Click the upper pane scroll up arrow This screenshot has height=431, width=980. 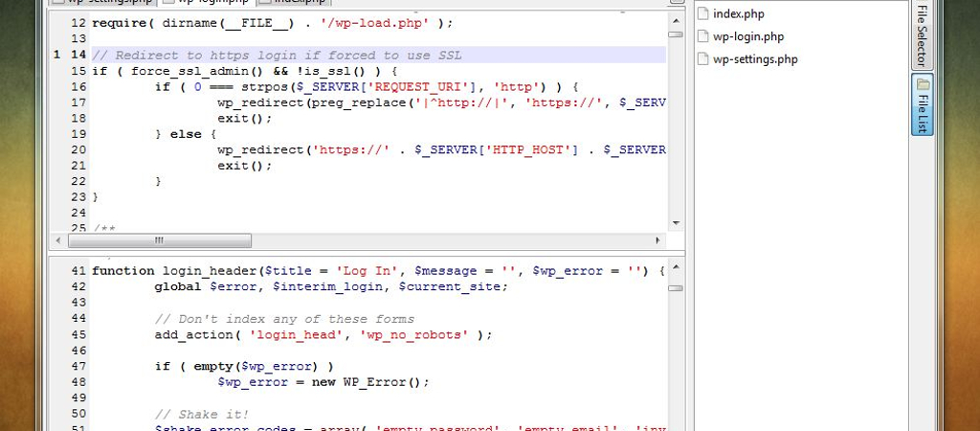675,21
